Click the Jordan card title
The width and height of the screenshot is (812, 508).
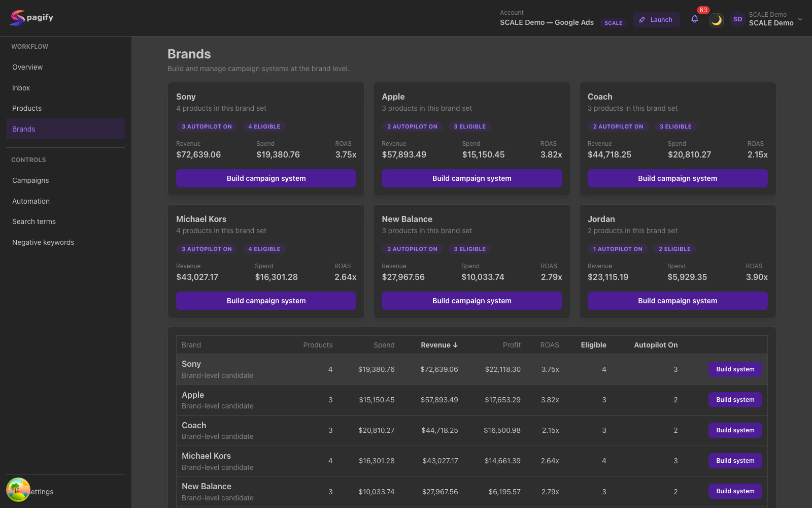[601, 219]
